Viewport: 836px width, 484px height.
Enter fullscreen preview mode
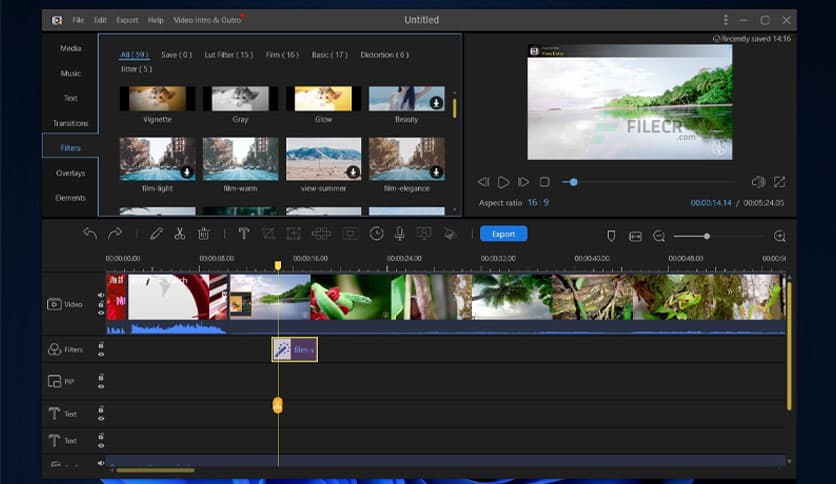pyautogui.click(x=779, y=182)
